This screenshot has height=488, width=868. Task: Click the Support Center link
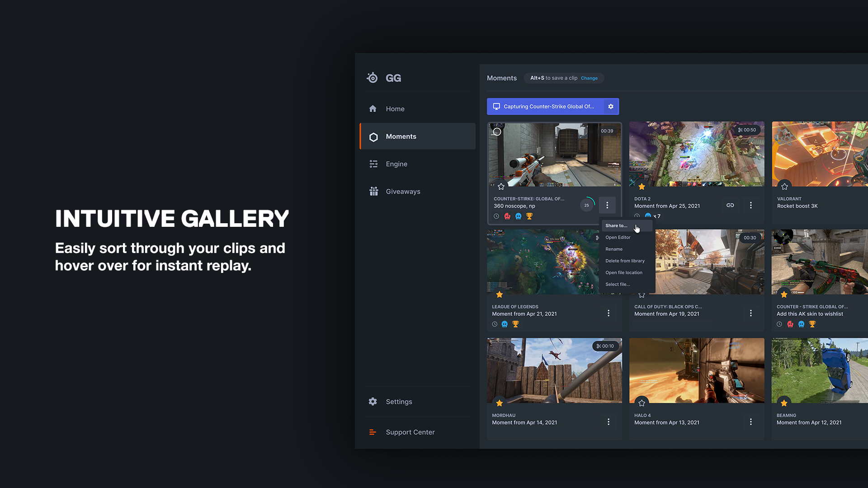tap(410, 432)
